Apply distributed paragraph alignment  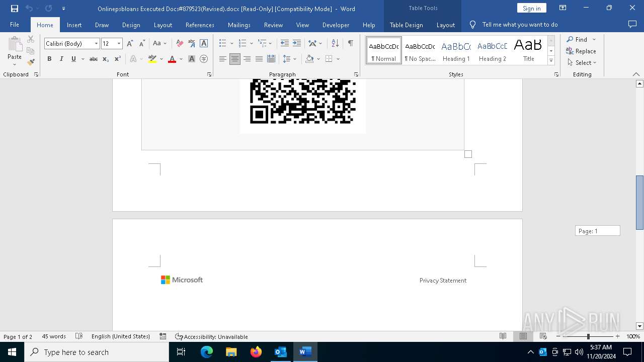pos(271,59)
